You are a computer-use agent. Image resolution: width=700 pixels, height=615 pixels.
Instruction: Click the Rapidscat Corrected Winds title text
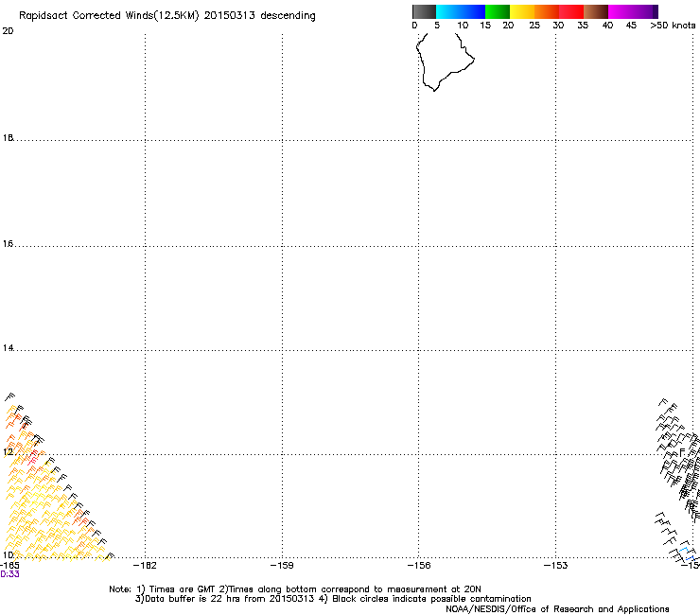click(167, 15)
